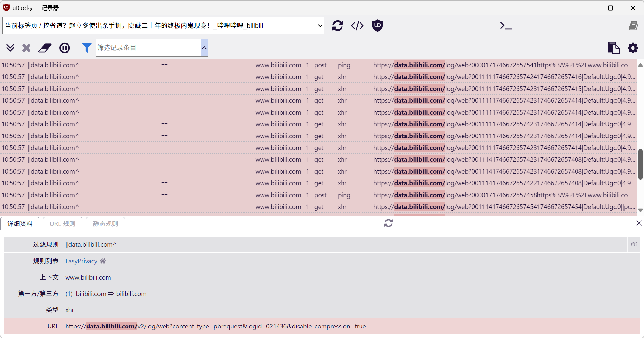Click the bilibili.com ⇒ bilibili.com party value
Screen dimensions: 644x338
tap(111, 294)
